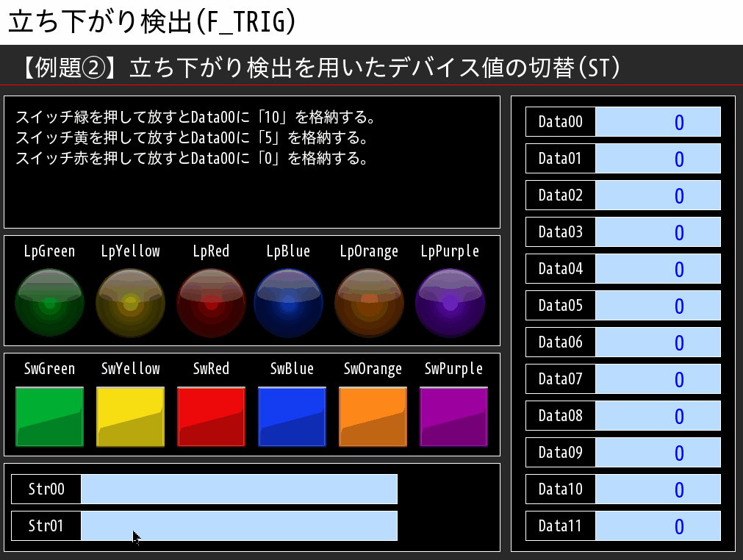Select the Data01 value field
This screenshot has height=560, width=743.
[x=658, y=158]
